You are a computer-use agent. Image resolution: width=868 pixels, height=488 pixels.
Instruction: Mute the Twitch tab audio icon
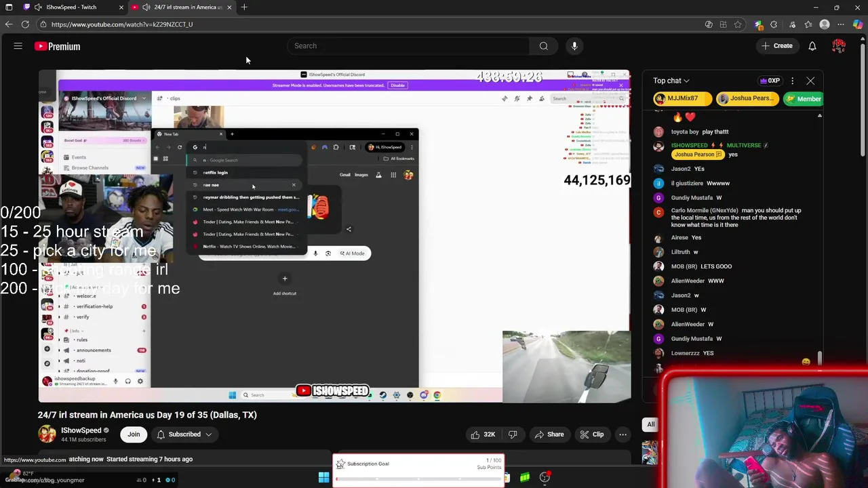(x=38, y=7)
